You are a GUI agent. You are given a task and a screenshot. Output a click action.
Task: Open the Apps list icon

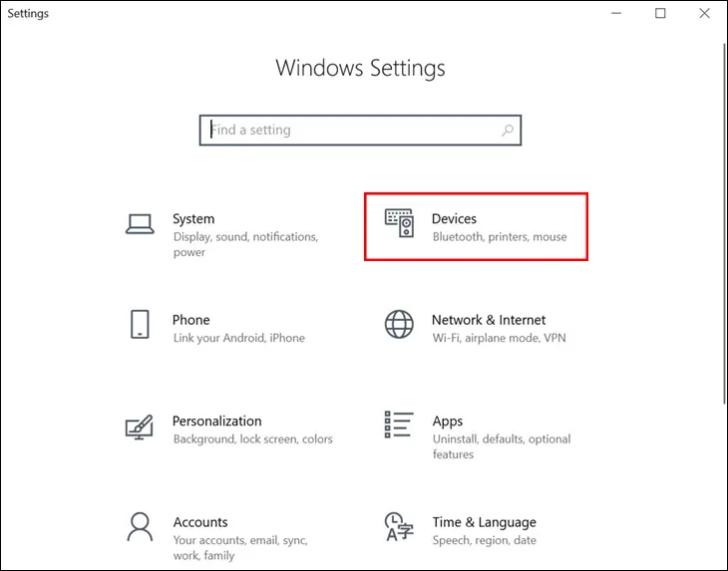click(399, 425)
